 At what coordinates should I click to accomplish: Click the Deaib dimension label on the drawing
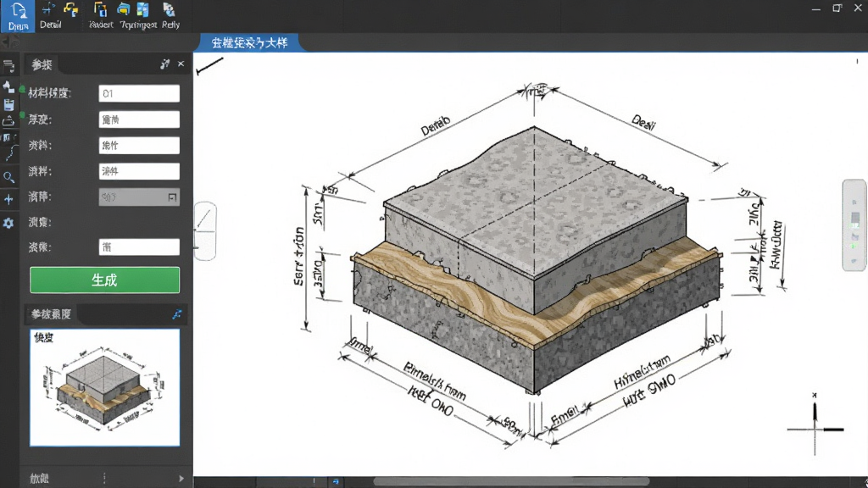[436, 125]
